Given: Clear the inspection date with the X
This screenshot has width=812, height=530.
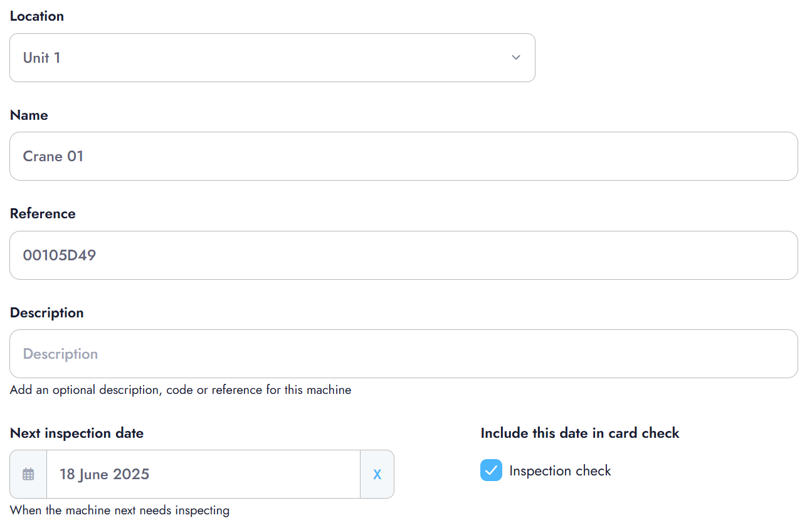Looking at the screenshot, I should pyautogui.click(x=377, y=474).
